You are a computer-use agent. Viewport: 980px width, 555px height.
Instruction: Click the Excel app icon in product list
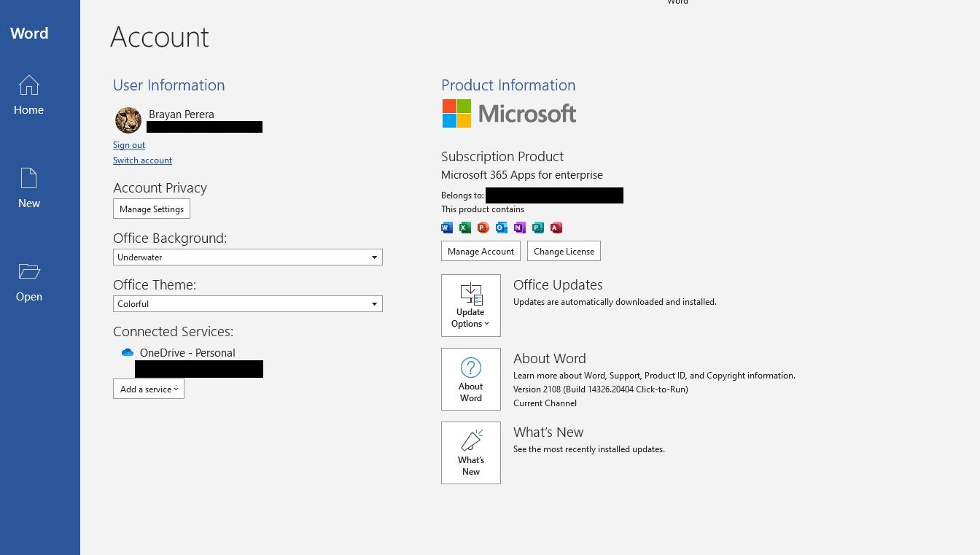[x=465, y=228]
